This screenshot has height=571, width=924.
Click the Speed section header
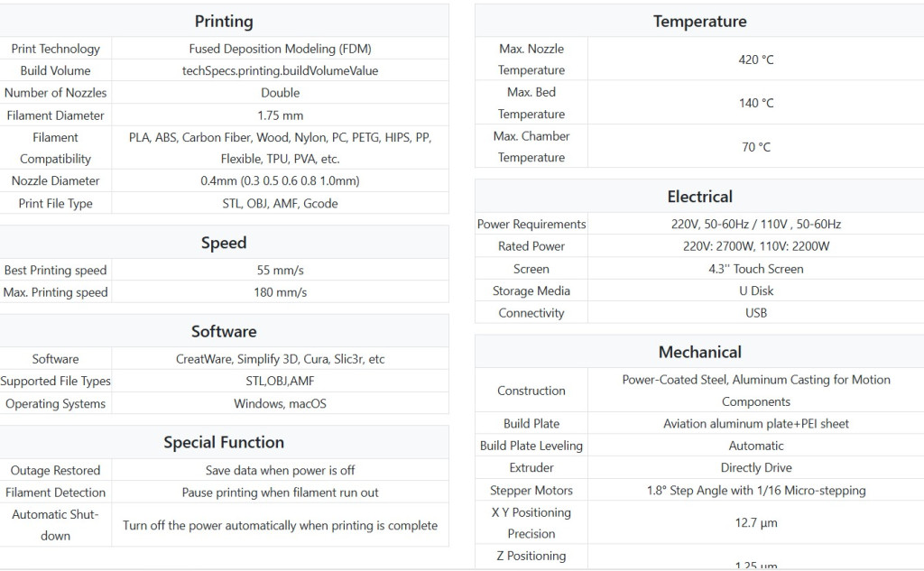[224, 243]
